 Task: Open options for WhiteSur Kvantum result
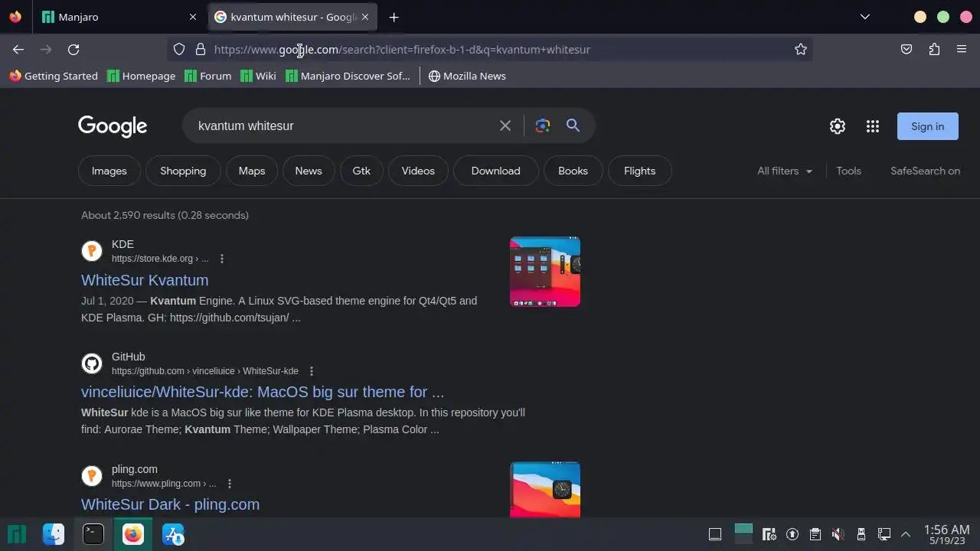tap(222, 259)
